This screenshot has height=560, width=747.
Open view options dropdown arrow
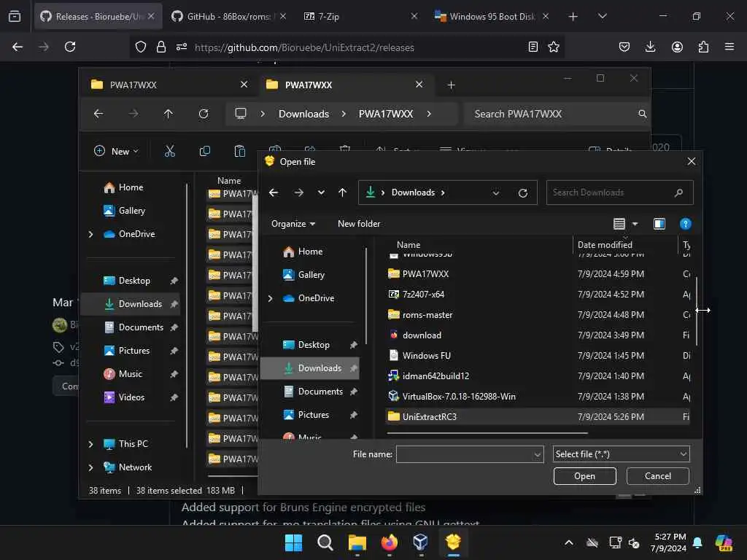click(x=635, y=224)
